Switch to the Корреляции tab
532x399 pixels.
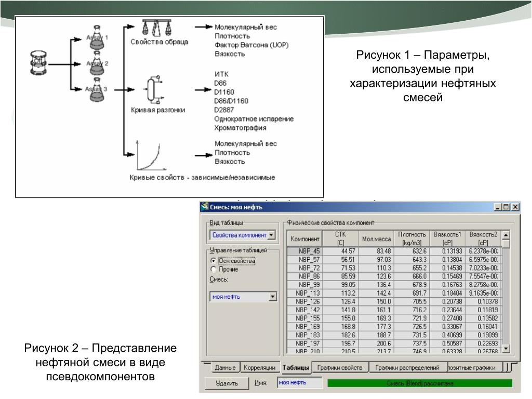[260, 368]
